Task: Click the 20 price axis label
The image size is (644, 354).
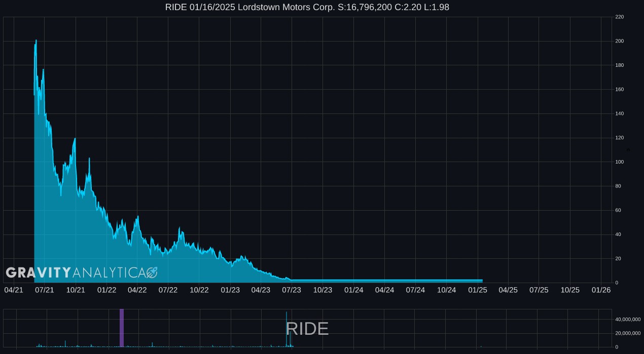Action: [x=618, y=258]
